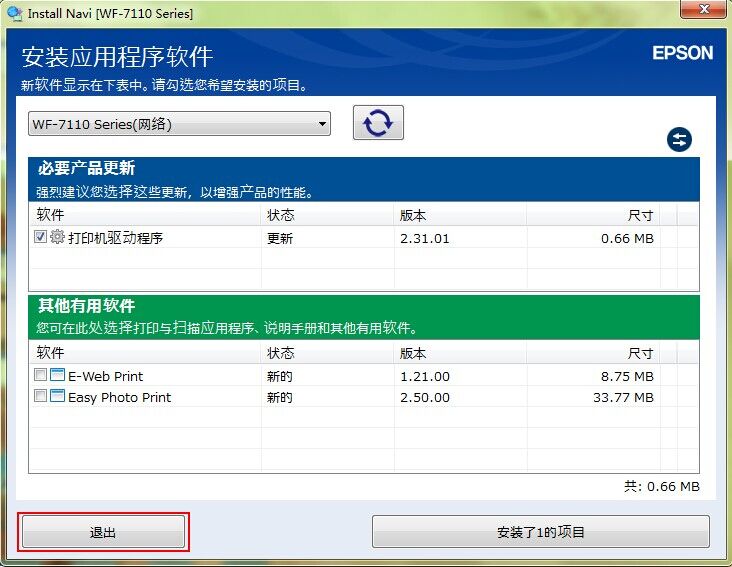732x567 pixels.
Task: Click the 其他有用软件 section heading
Action: point(87,306)
